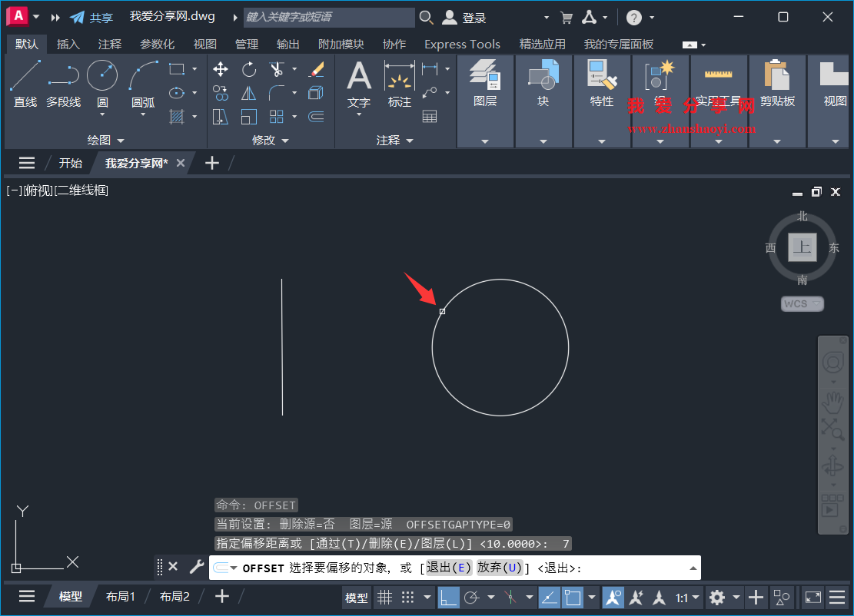Toggle the grid display in the status bar
This screenshot has height=616, width=854.
pyautogui.click(x=384, y=597)
